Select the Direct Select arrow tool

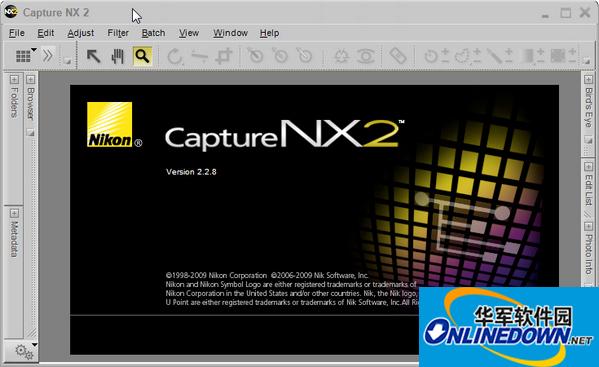click(93, 56)
